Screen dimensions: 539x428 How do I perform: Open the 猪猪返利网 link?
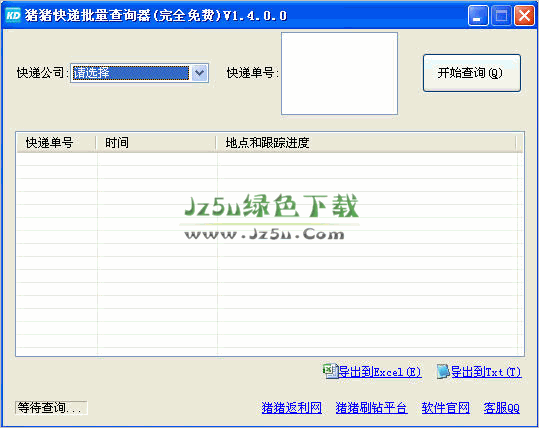tap(292, 408)
